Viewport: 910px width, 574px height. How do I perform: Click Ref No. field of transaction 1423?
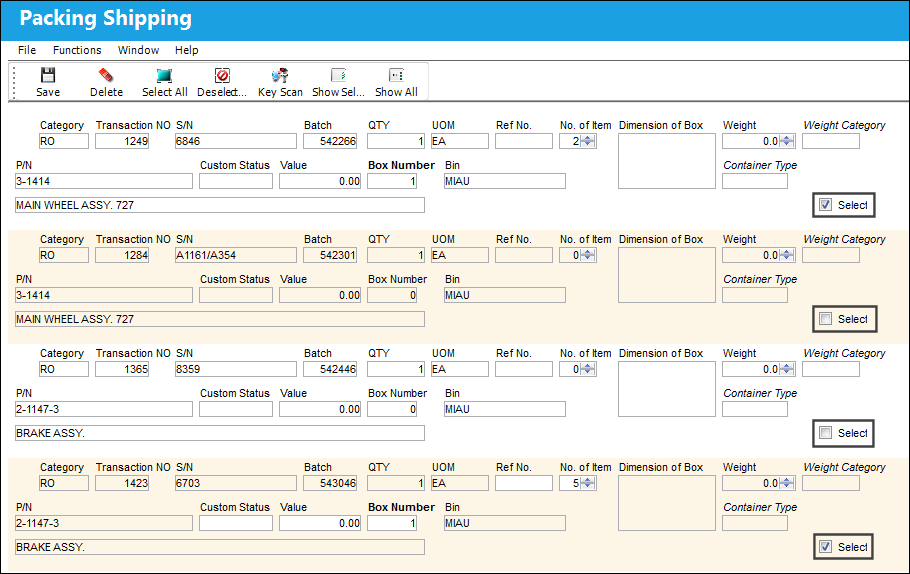(523, 483)
